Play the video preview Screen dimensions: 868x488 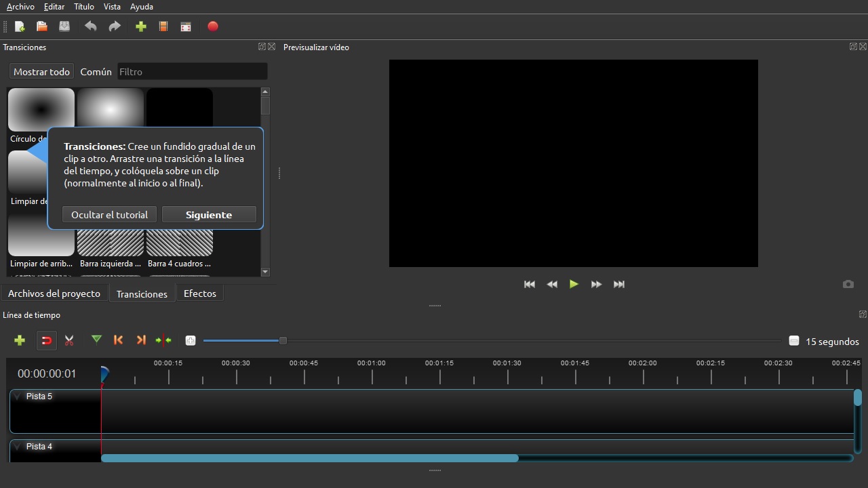[574, 284]
